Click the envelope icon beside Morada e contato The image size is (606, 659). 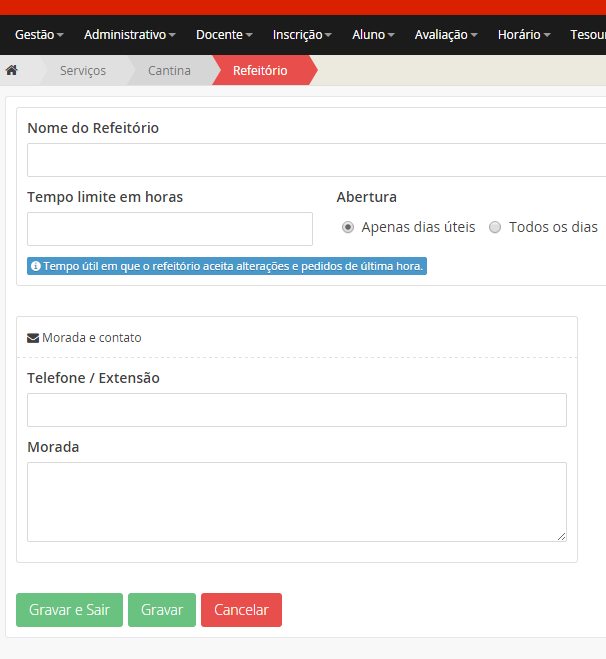(33, 338)
